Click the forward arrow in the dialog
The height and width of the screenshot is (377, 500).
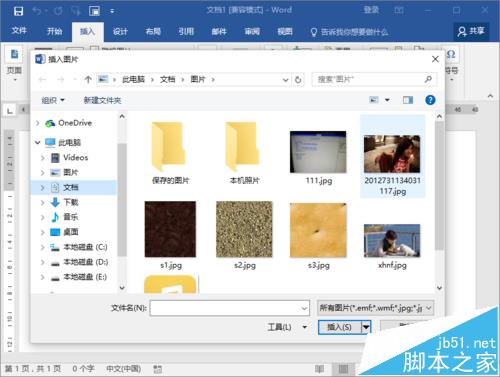61,79
